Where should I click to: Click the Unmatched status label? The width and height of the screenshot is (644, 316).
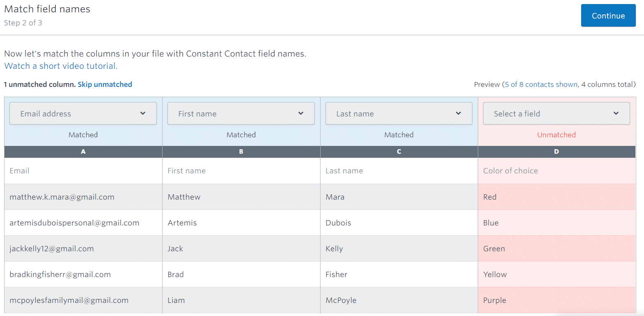557,135
